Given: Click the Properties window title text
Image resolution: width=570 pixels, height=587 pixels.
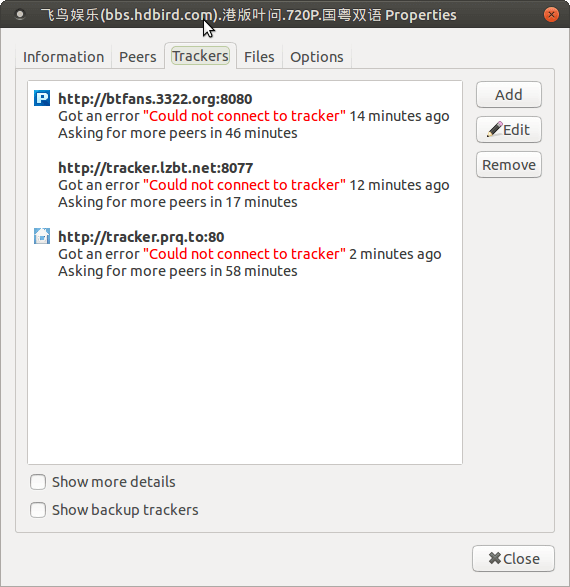Looking at the screenshot, I should 248,15.
